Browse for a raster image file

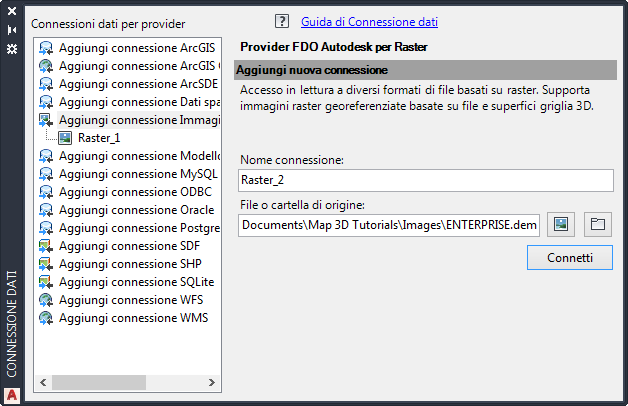(x=561, y=224)
